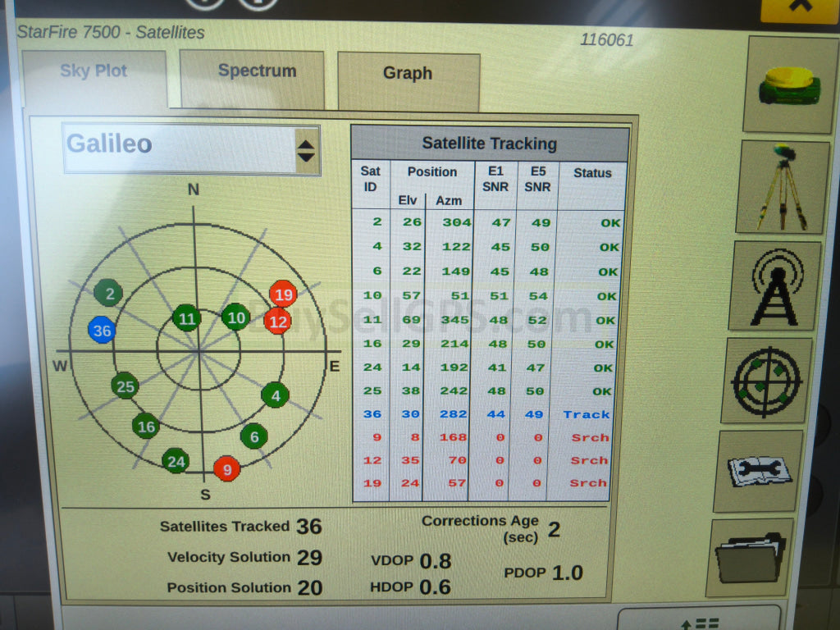Viewport: 840px width, 630px height.
Task: Click Sat ID 24 in tracking table
Action: (372, 367)
